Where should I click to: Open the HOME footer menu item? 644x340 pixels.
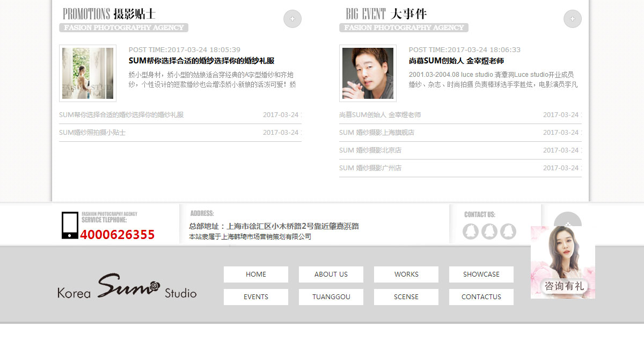pyautogui.click(x=256, y=274)
